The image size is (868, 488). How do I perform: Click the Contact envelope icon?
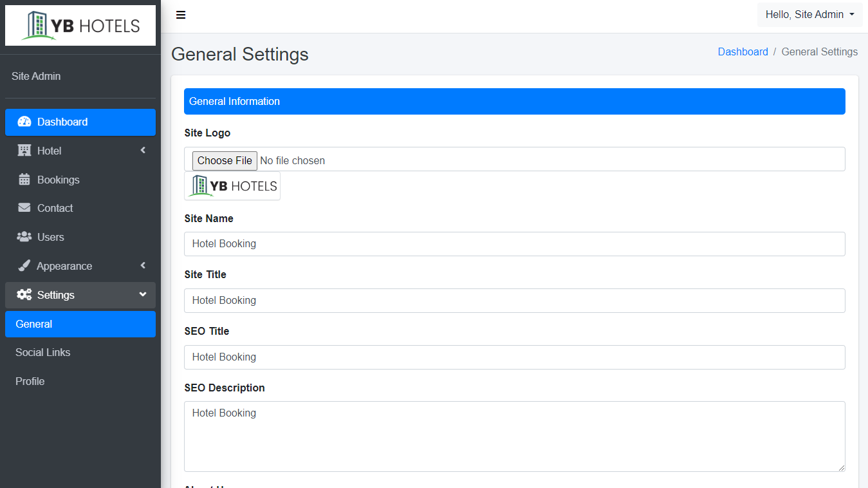pyautogui.click(x=24, y=208)
